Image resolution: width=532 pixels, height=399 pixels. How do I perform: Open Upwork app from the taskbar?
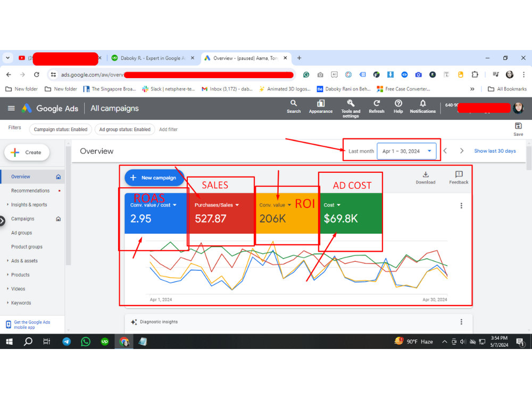tap(104, 342)
